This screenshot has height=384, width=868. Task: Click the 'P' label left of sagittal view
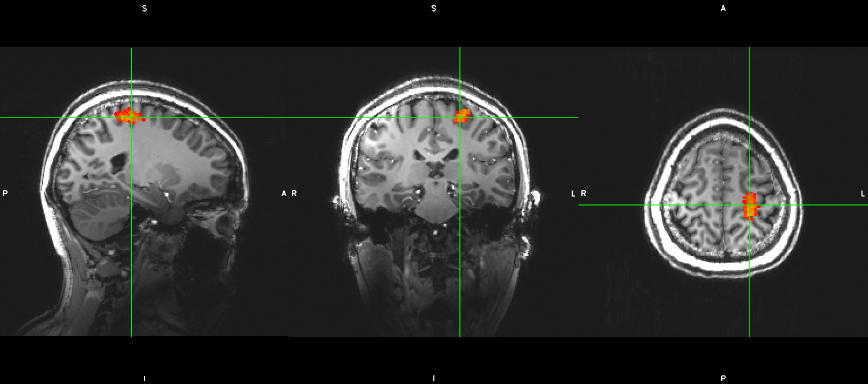[5, 193]
